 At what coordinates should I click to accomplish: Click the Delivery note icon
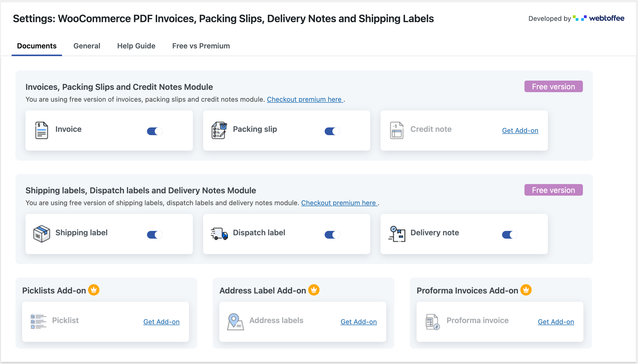[396, 233]
